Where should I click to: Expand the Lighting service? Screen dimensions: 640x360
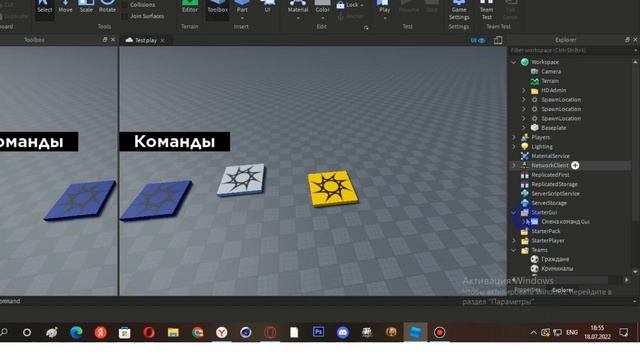coord(513,147)
